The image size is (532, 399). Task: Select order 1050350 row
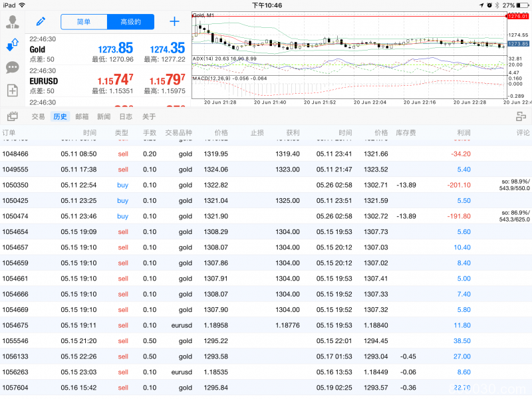click(x=266, y=185)
